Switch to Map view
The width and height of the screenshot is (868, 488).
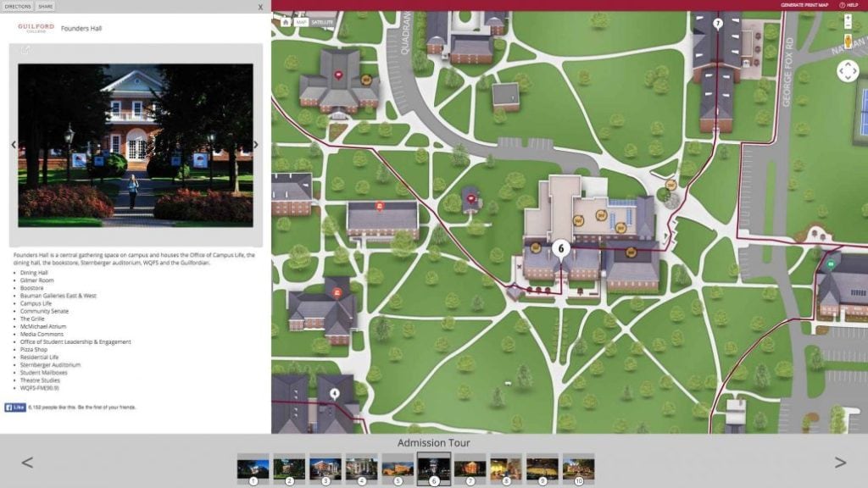(301, 23)
